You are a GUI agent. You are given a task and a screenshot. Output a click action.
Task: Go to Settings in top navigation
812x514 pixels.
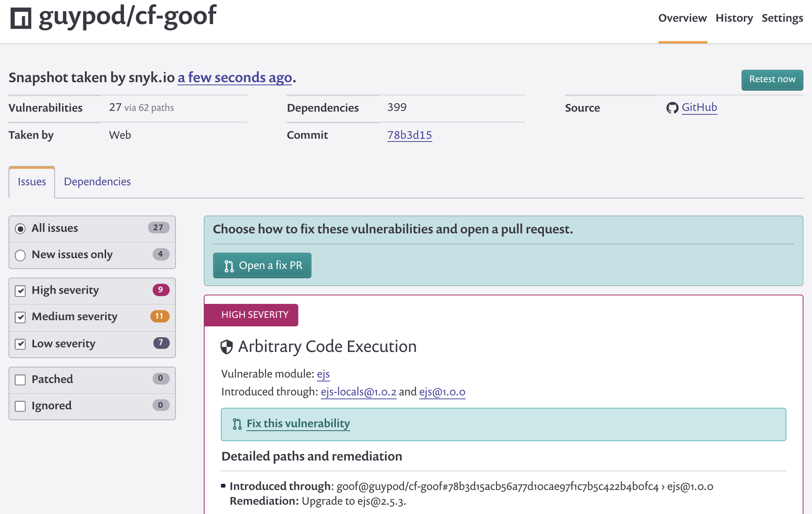pos(782,18)
